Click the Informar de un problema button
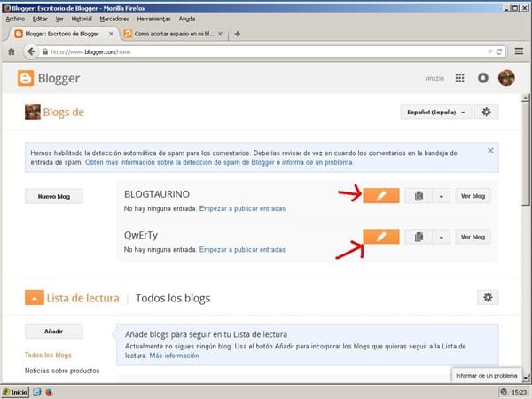 pos(487,376)
